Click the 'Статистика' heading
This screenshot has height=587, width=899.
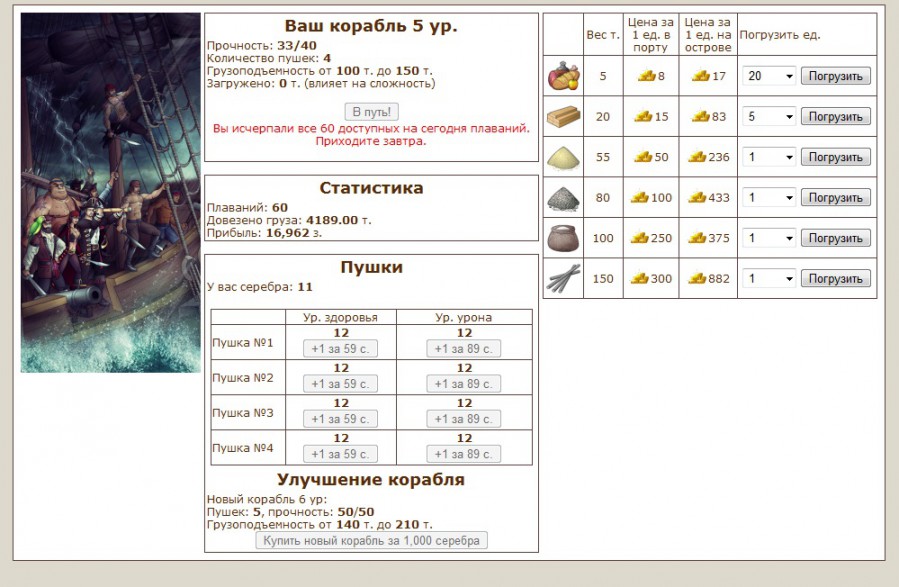click(x=372, y=188)
